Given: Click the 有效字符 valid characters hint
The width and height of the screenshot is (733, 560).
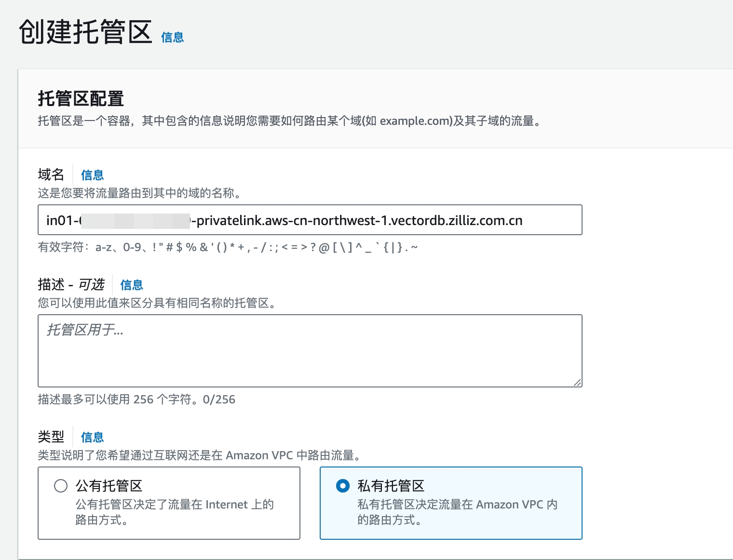Looking at the screenshot, I should coord(228,248).
